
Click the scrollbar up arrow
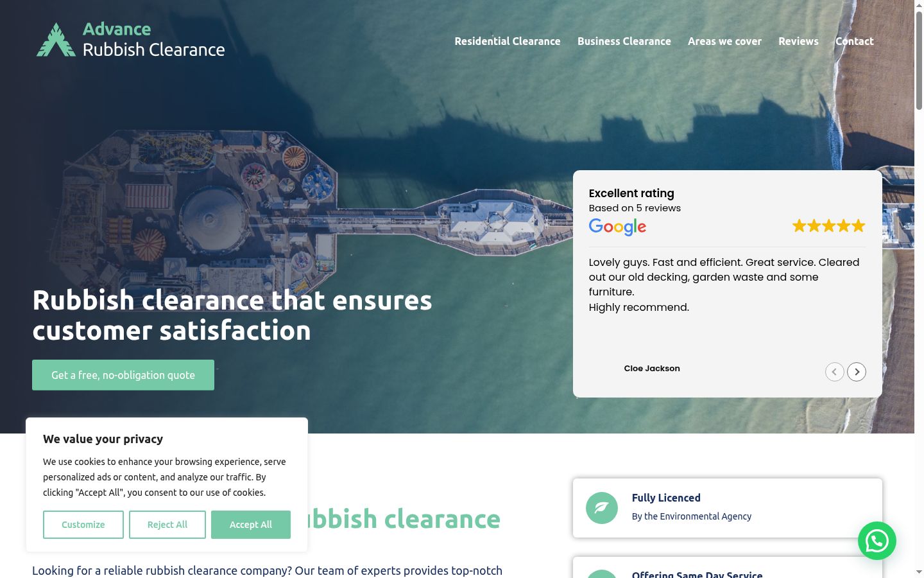[x=919, y=5]
